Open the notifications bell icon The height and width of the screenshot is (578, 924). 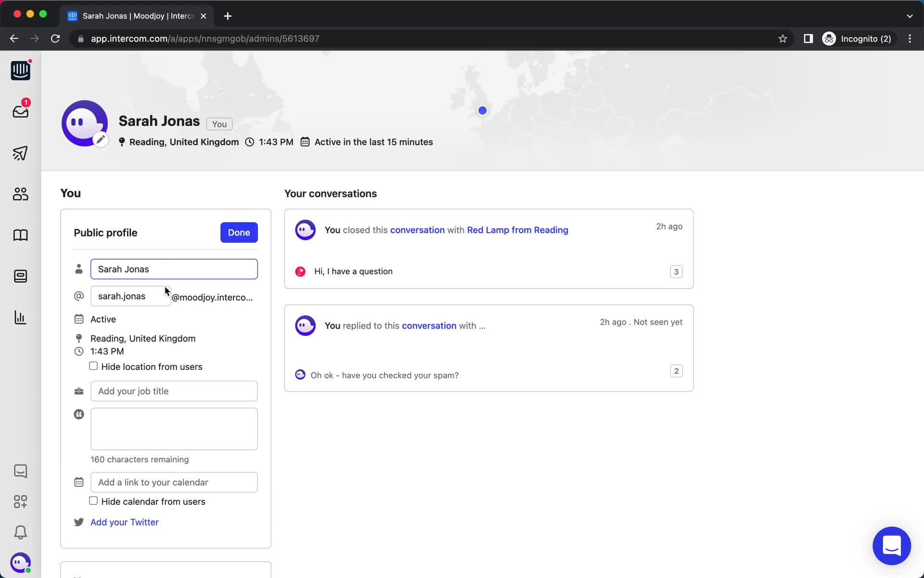20,532
